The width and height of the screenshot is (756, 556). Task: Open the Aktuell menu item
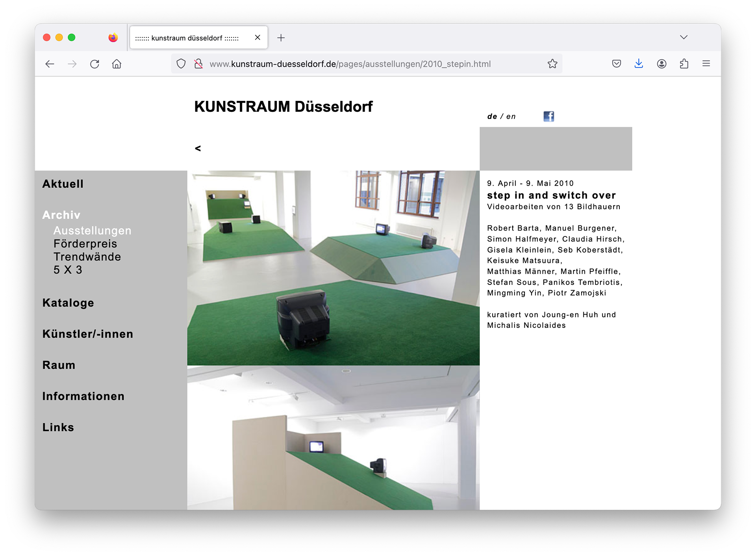[63, 184]
